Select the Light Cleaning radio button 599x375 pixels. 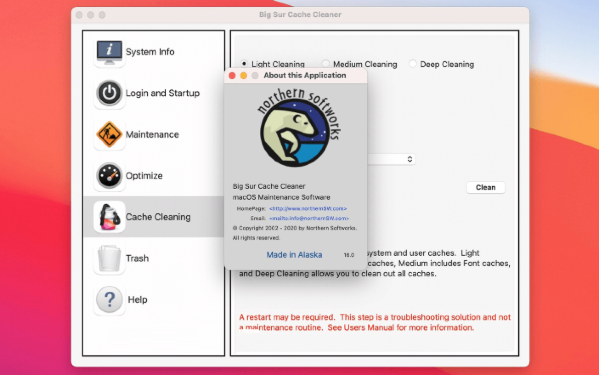(244, 63)
